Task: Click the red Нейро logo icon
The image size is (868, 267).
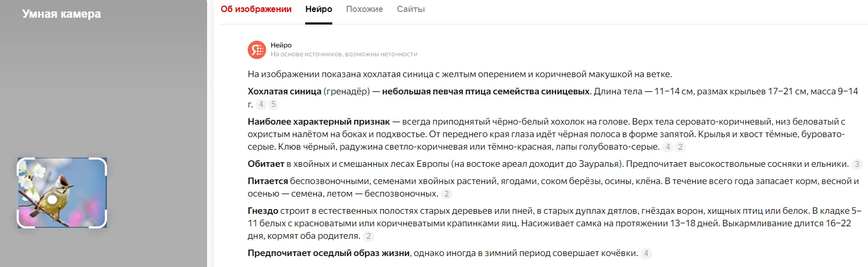Action: pyautogui.click(x=257, y=50)
